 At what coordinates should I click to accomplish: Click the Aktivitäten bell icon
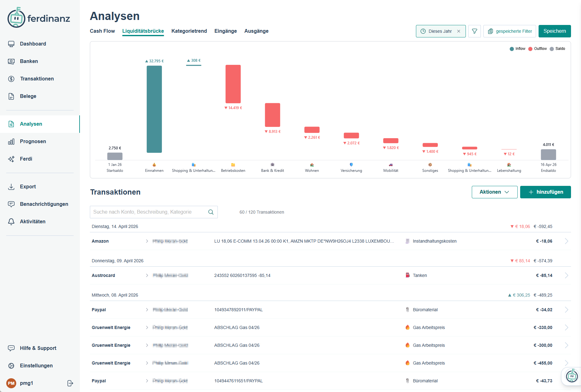coord(11,222)
